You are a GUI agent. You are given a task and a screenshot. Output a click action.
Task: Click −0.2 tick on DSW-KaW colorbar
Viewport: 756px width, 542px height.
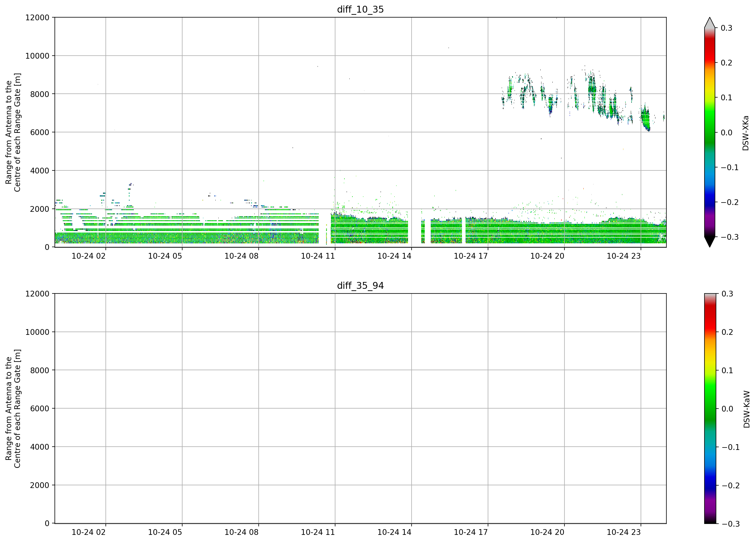point(730,485)
